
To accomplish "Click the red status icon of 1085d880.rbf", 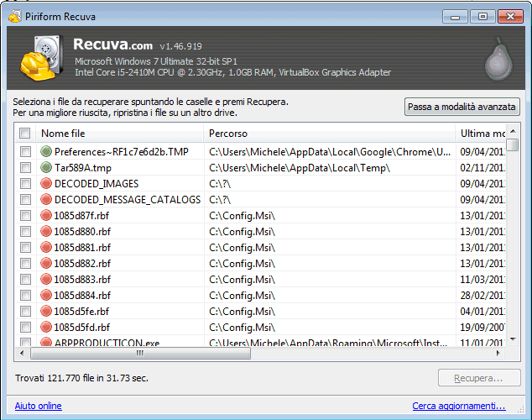I will [x=46, y=231].
